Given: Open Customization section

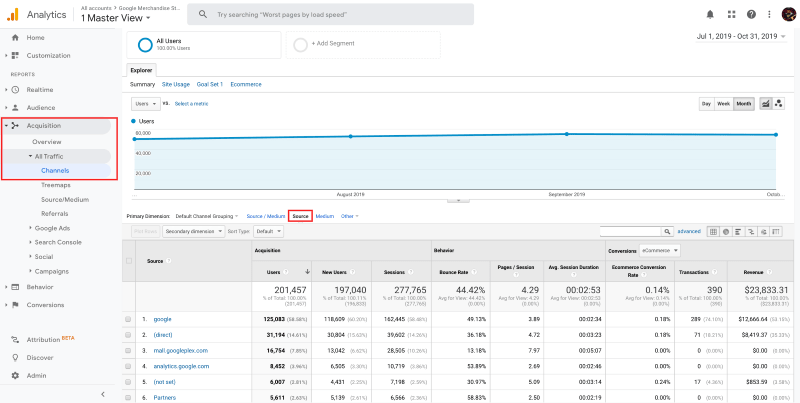Looking at the screenshot, I should (48, 55).
